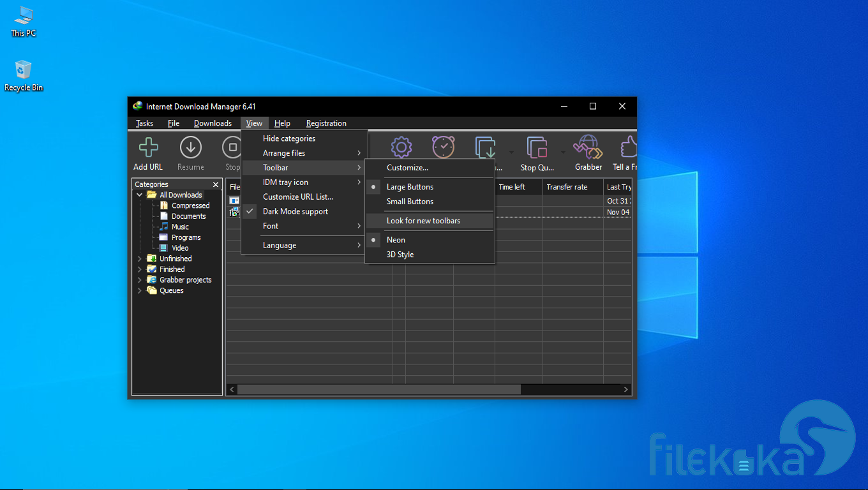
Task: Select the Large Buttons option
Action: [x=430, y=187]
